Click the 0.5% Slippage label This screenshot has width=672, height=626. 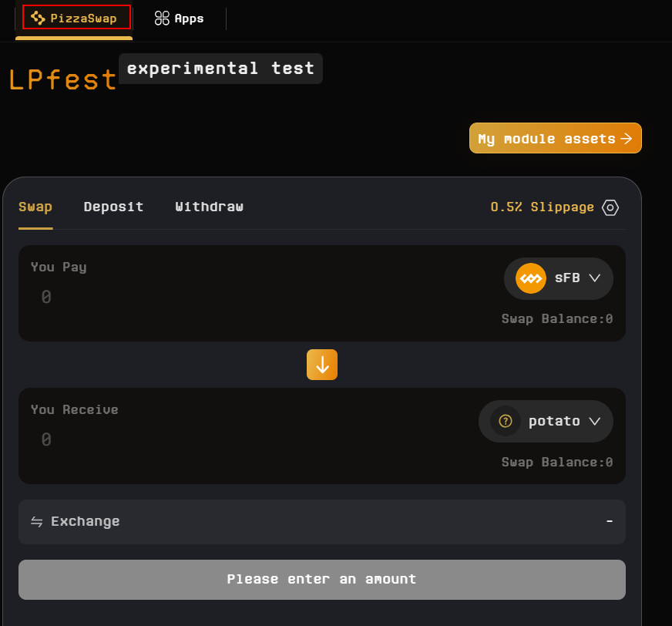point(542,207)
